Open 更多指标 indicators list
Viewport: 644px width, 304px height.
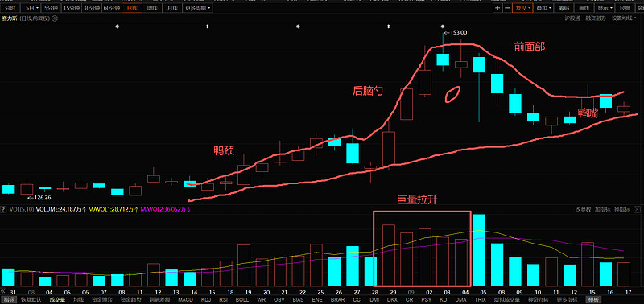pyautogui.click(x=566, y=300)
